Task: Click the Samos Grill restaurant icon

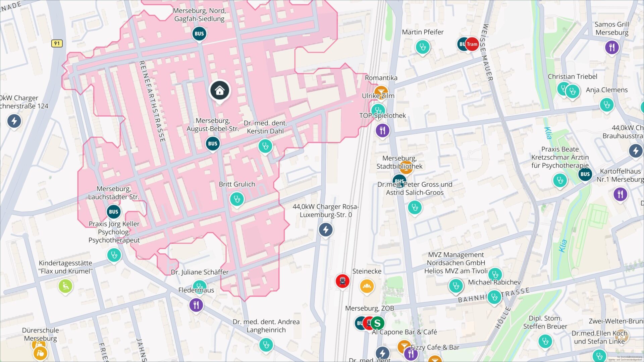Action: (x=612, y=47)
